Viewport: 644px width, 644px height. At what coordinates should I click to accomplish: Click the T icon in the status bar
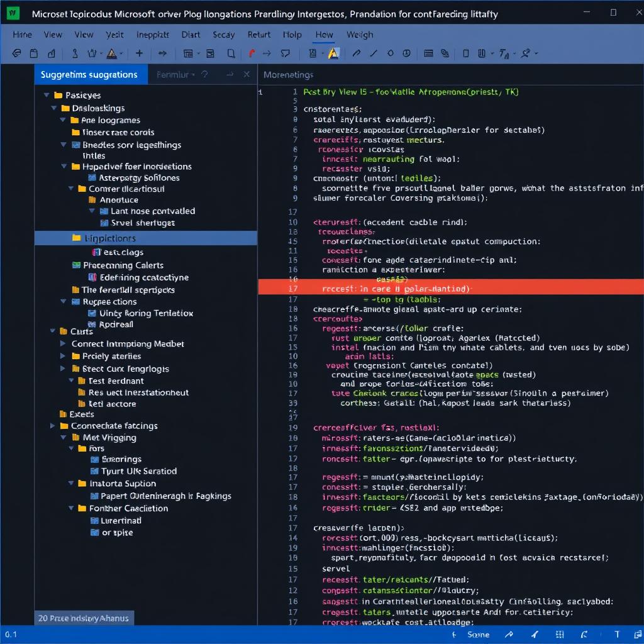617,635
